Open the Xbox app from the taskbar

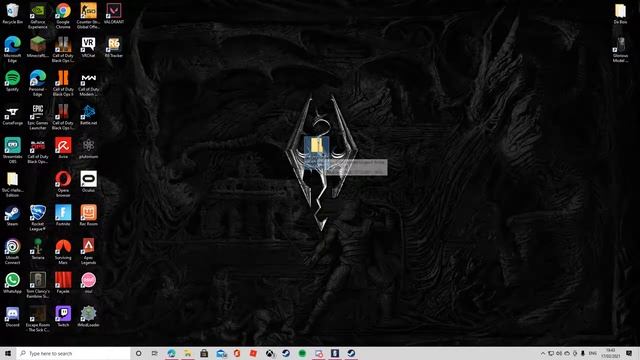point(270,353)
